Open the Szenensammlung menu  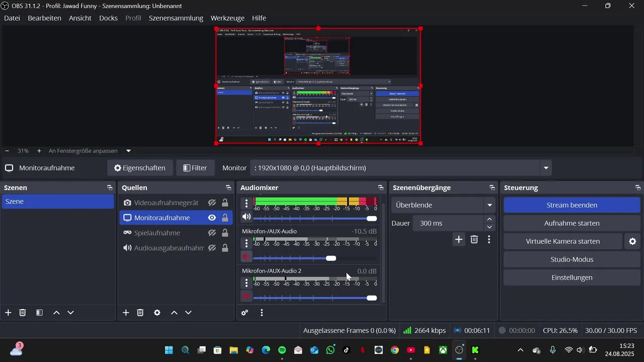(x=176, y=18)
